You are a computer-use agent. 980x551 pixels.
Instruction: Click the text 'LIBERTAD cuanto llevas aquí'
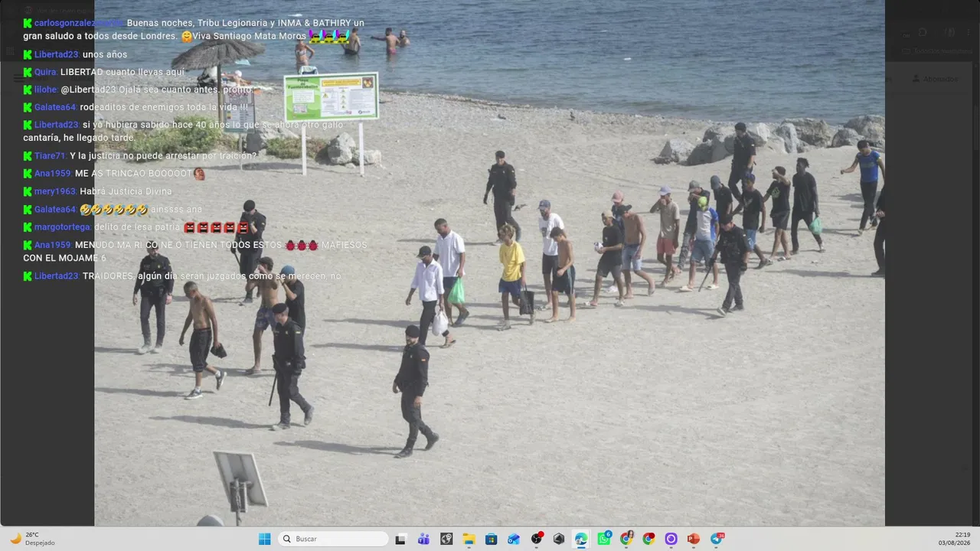(122, 72)
